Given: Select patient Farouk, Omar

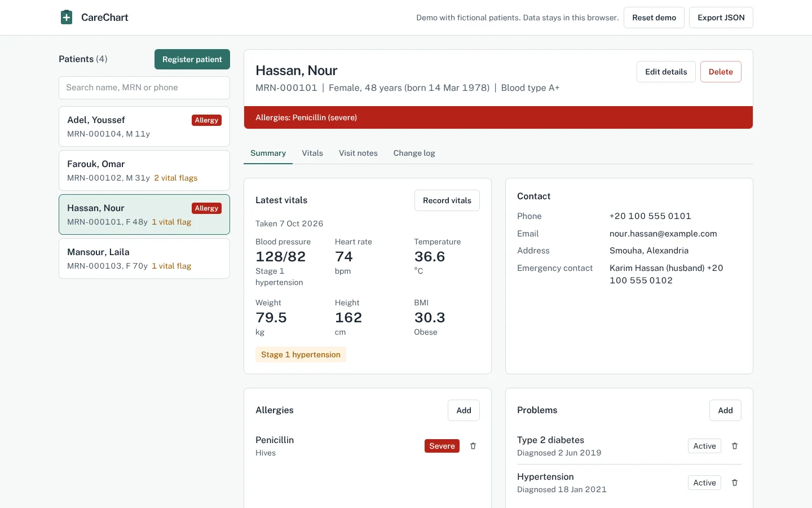Looking at the screenshot, I should click(144, 170).
